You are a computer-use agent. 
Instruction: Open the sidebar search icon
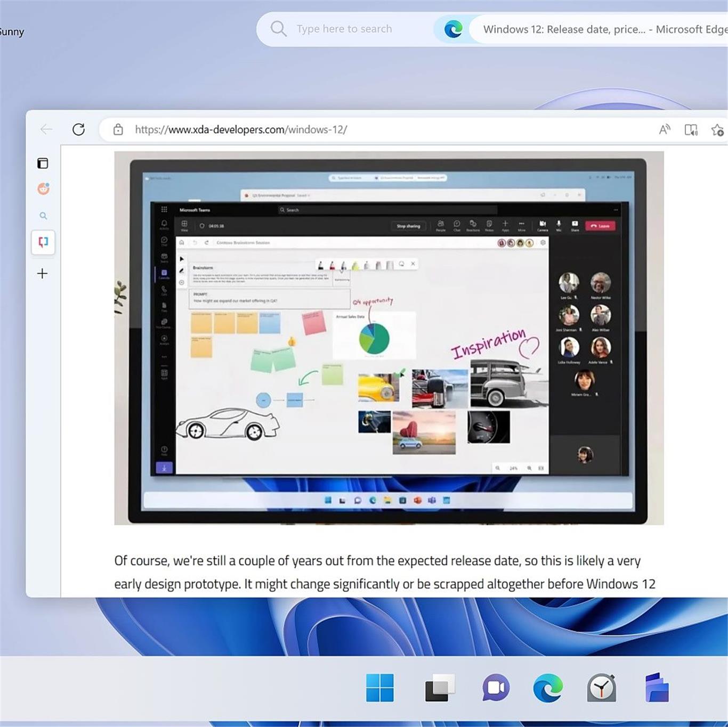pos(43,216)
